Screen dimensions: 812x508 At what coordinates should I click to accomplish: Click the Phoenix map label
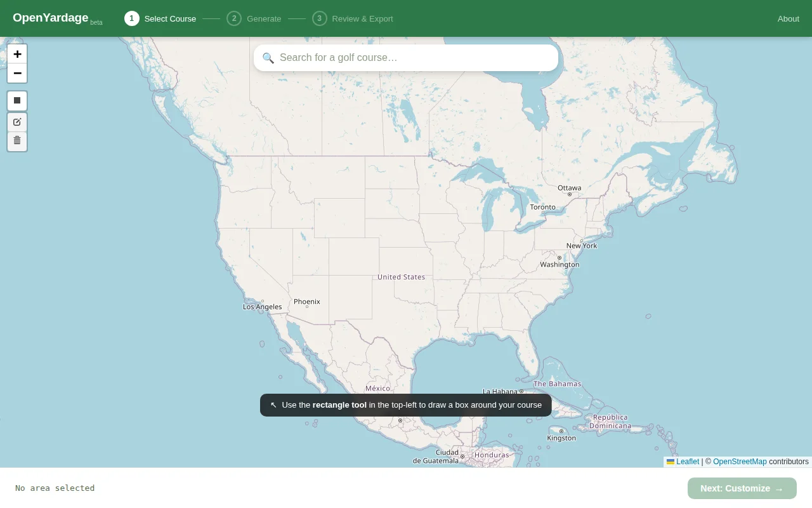pos(307,302)
